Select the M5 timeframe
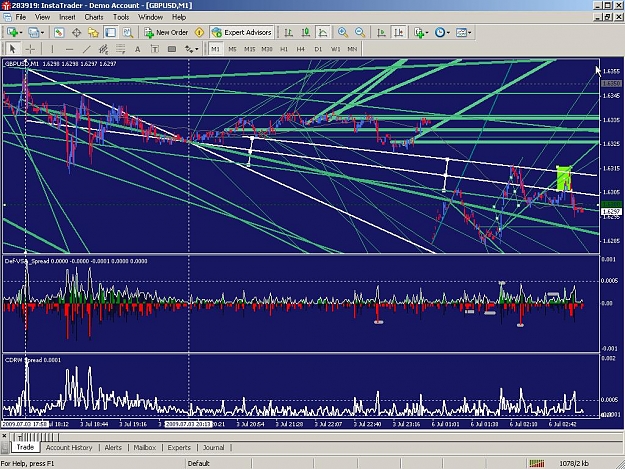625x469 pixels. click(232, 49)
